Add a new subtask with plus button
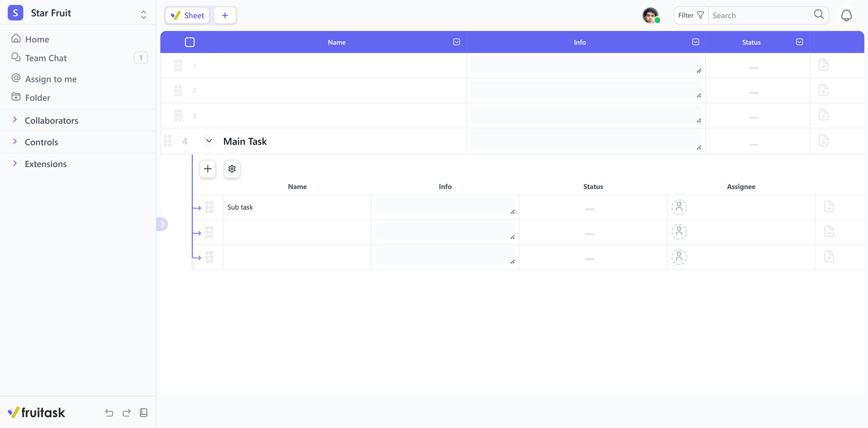The image size is (868, 428). point(208,169)
